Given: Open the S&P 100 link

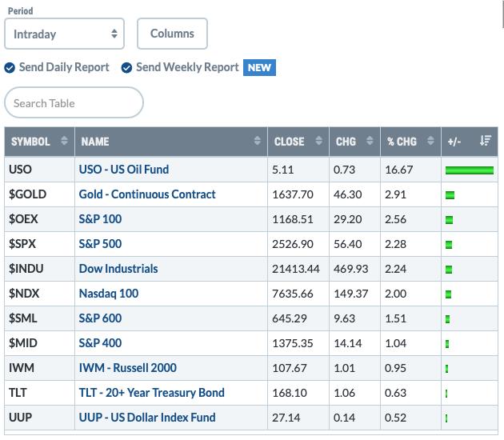Looking at the screenshot, I should click(100, 219).
